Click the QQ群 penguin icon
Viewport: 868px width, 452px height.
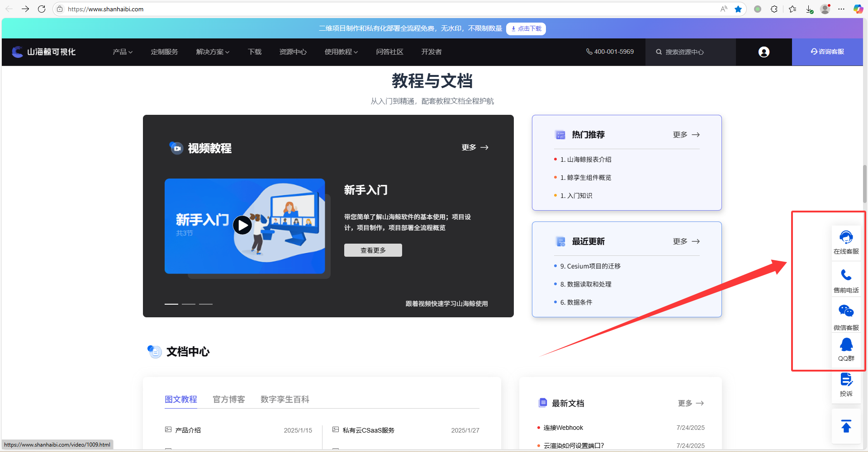coord(846,345)
